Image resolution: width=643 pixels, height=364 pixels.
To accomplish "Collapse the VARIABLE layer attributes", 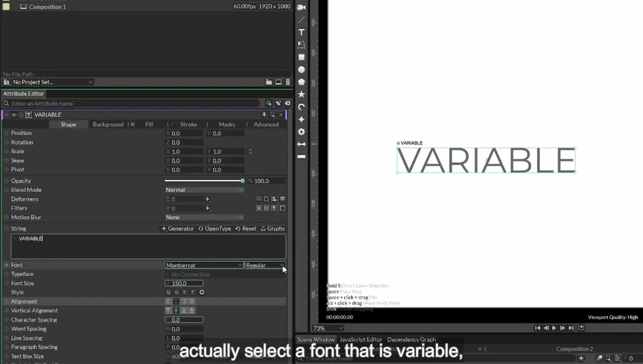I will click(6, 115).
